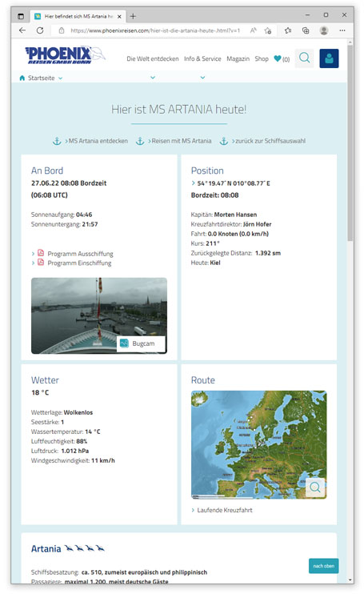The width and height of the screenshot is (364, 594).
Task: Reload the page with the refresh icon
Action: click(40, 30)
